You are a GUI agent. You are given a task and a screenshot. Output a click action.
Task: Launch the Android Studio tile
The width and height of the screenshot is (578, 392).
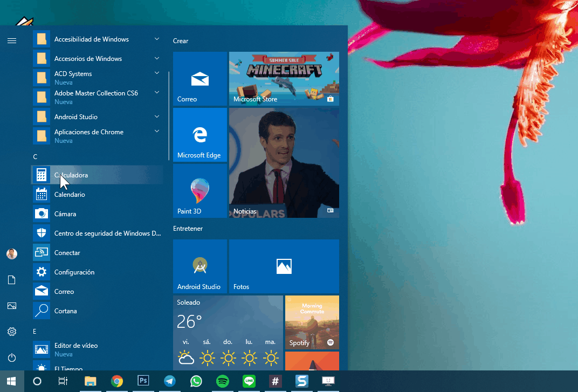[200, 266]
